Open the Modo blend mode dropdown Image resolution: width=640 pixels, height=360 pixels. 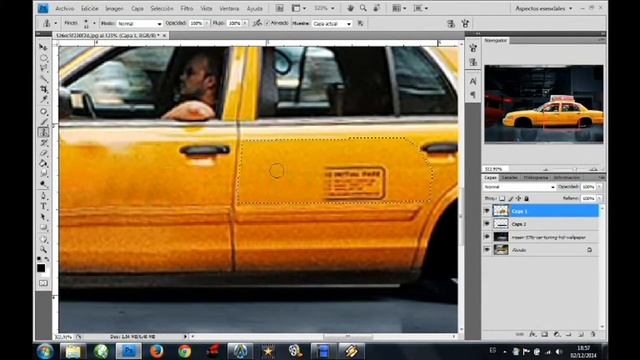point(140,24)
